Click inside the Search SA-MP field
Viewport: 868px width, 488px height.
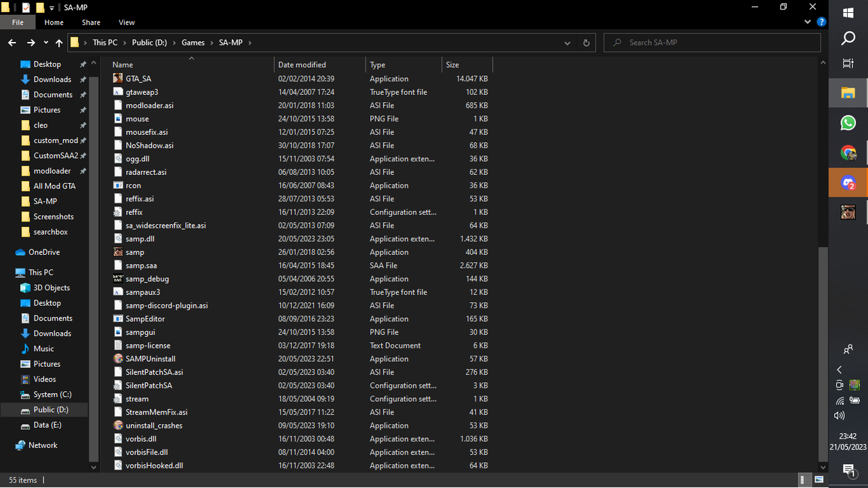click(711, 42)
